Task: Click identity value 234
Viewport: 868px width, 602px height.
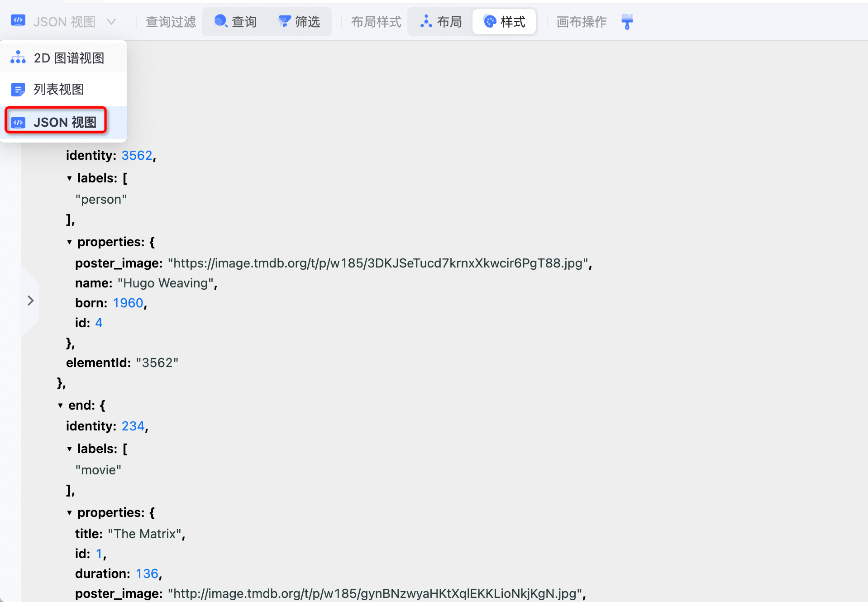Action: 133,426
